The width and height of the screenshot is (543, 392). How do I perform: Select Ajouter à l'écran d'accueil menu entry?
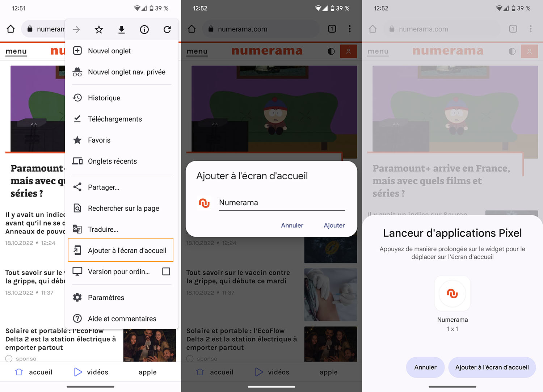(x=121, y=250)
